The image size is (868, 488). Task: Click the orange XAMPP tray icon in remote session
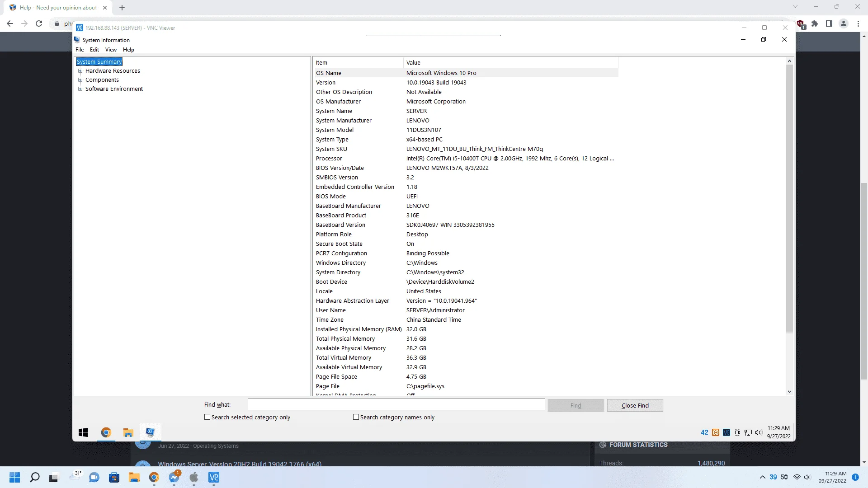click(716, 432)
